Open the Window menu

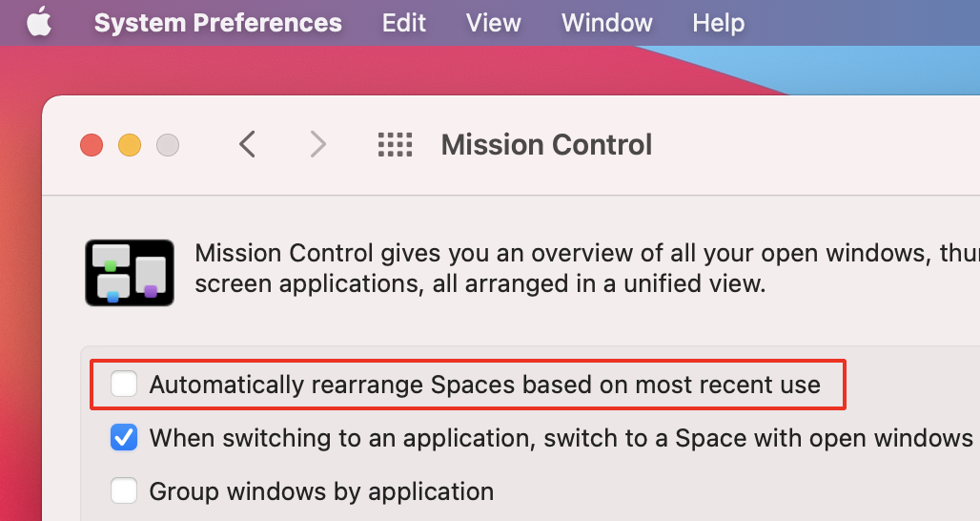(x=607, y=23)
